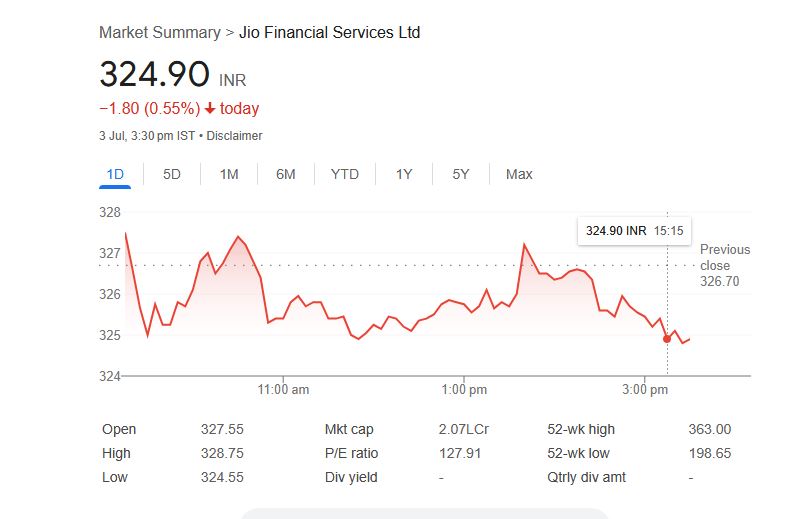Select the 1D time range tab
Screen dimensions: 803x519
tap(115, 174)
